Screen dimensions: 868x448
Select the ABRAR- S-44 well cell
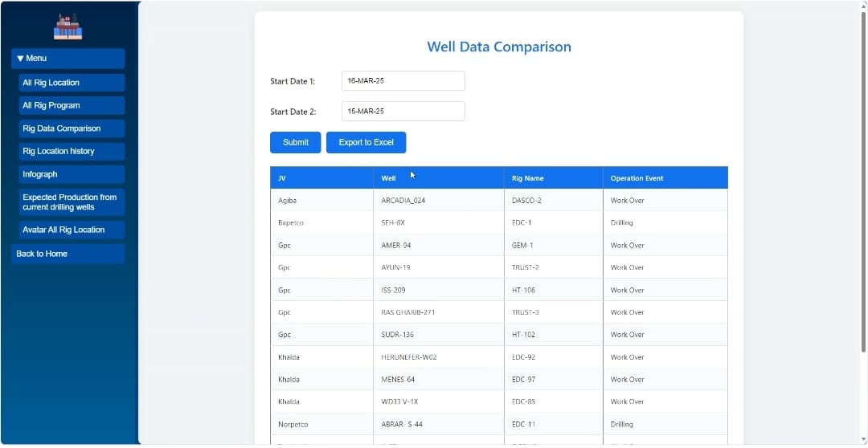coord(439,424)
